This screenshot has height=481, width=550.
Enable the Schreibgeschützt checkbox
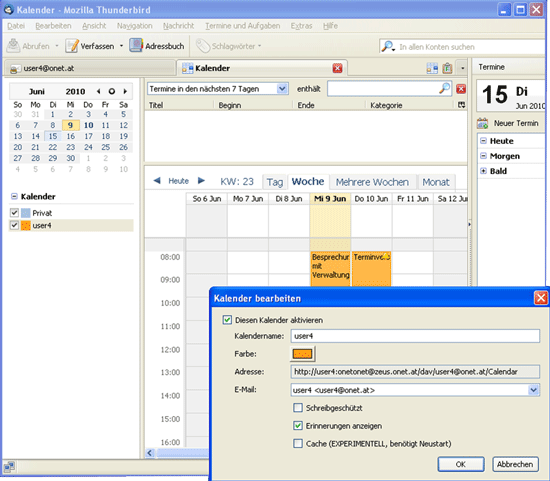(298, 408)
